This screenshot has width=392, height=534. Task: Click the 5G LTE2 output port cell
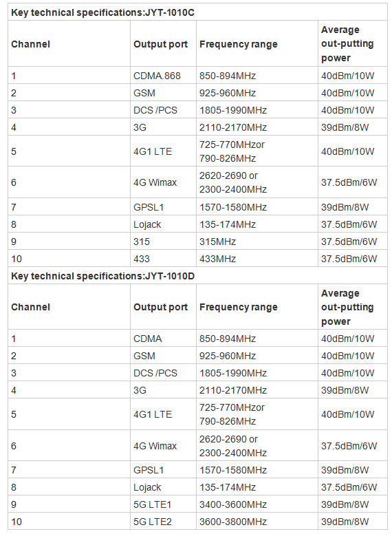click(x=164, y=522)
